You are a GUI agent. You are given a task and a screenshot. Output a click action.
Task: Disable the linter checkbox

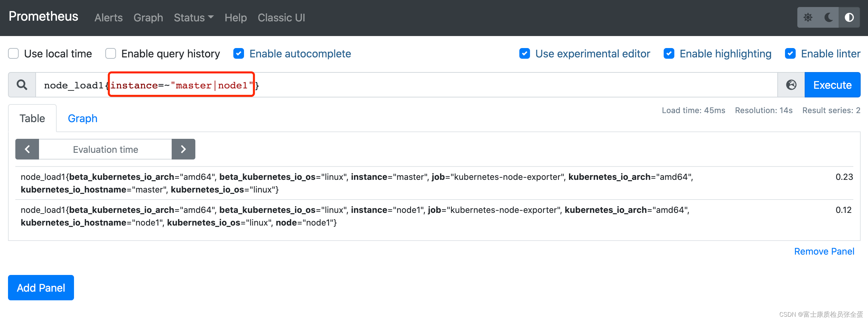coord(790,54)
